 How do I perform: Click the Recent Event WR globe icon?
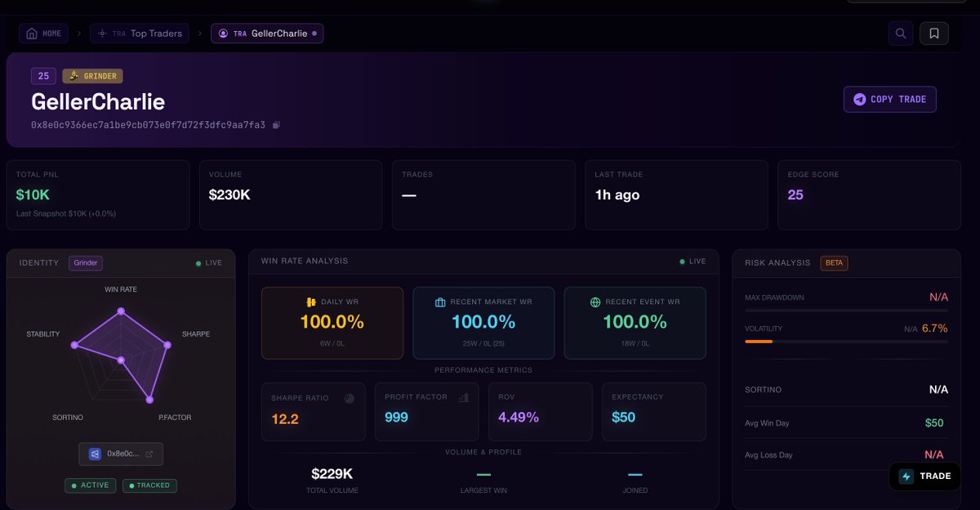point(595,302)
